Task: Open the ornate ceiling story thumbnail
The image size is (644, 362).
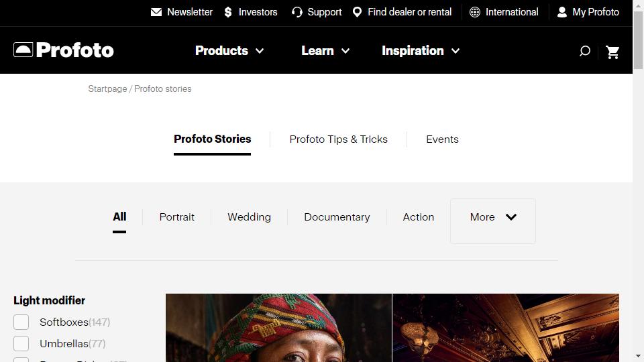Action: tap(506, 328)
